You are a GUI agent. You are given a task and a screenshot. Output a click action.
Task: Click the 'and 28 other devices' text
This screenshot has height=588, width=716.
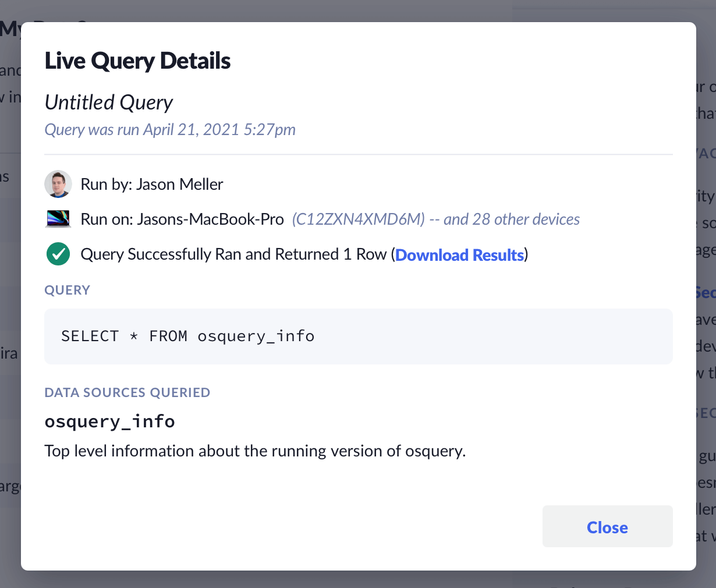point(512,219)
